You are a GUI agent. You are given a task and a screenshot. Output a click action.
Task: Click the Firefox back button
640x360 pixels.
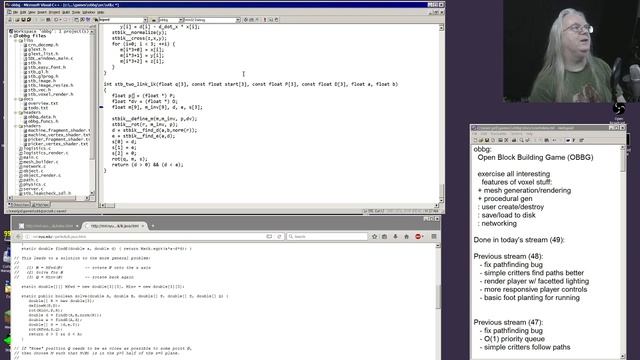(18, 236)
